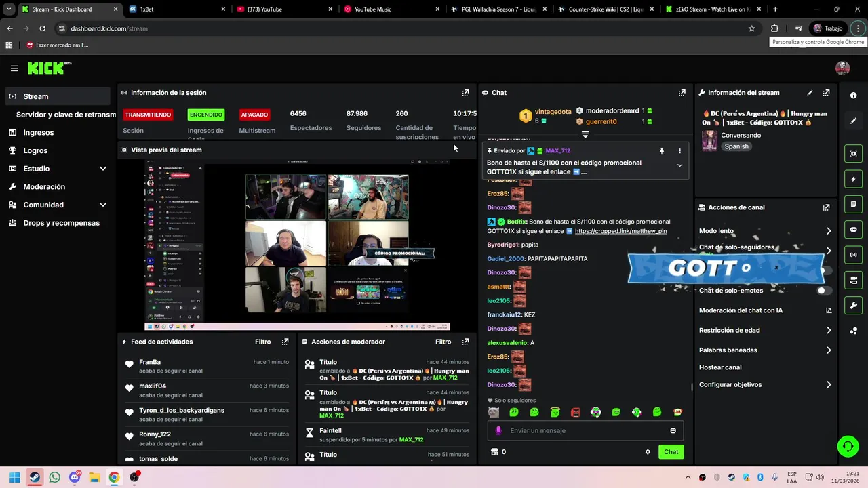
Task: Open Restricción de edad options arrow
Action: click(x=829, y=331)
